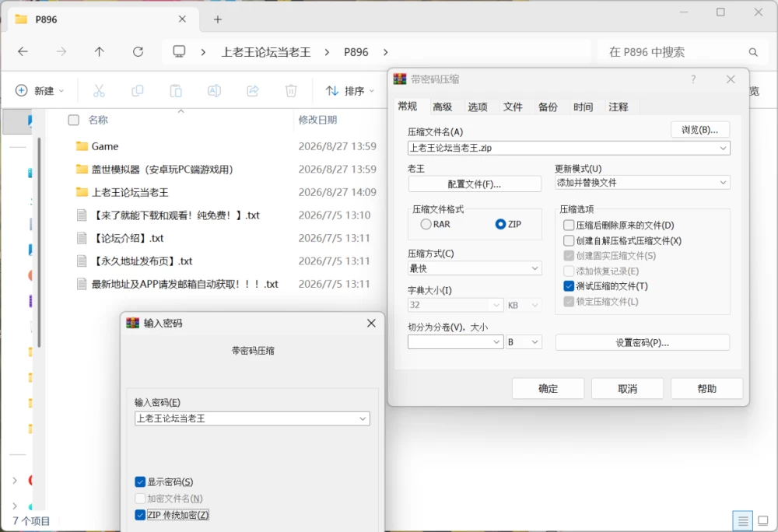Switch to the 选项 tab
Screen dimensions: 778x532
coord(478,107)
